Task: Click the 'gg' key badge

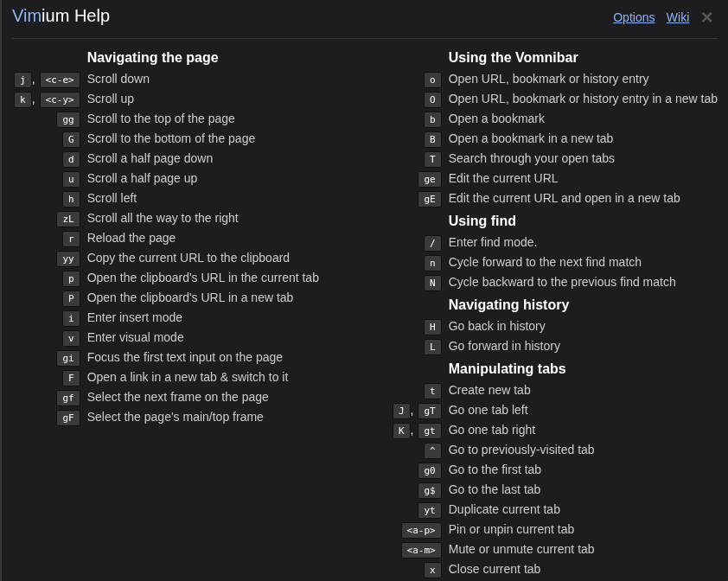Action: [x=68, y=120]
